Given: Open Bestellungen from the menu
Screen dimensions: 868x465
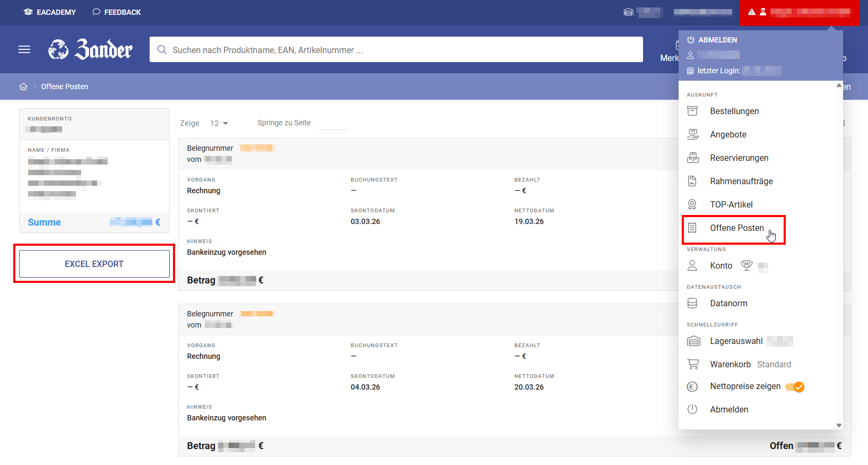Looking at the screenshot, I should coord(734,111).
